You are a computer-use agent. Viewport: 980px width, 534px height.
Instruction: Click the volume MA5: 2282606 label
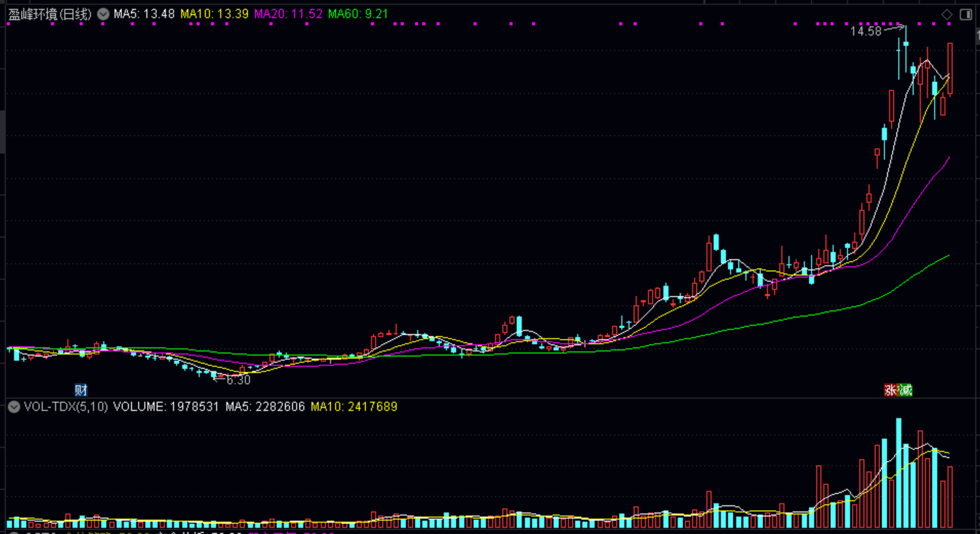[x=265, y=407]
